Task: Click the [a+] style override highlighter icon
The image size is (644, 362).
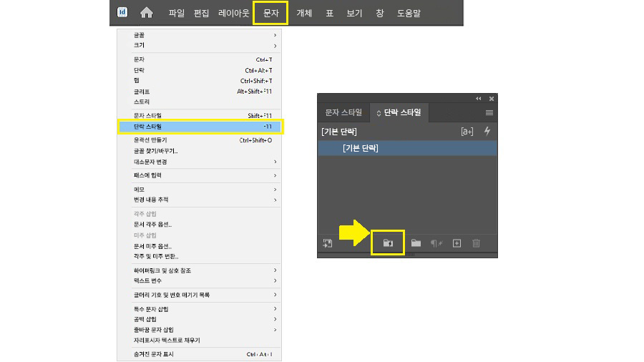Action: (x=467, y=132)
